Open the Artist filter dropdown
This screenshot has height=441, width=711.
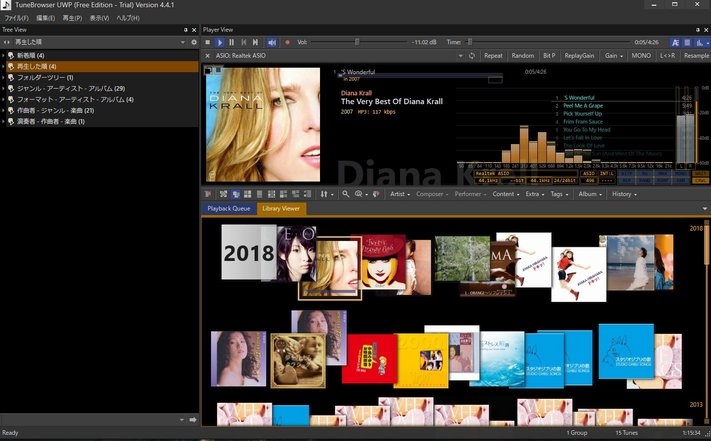[x=400, y=194]
